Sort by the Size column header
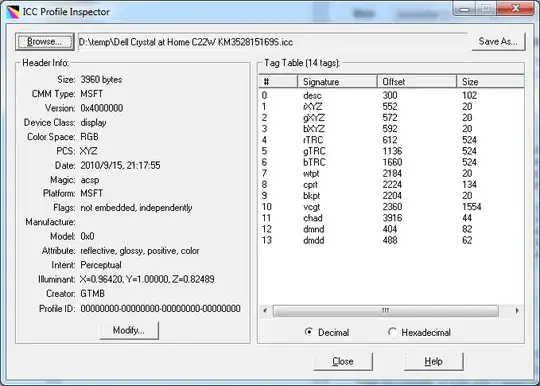The image size is (540, 386). pyautogui.click(x=490, y=82)
